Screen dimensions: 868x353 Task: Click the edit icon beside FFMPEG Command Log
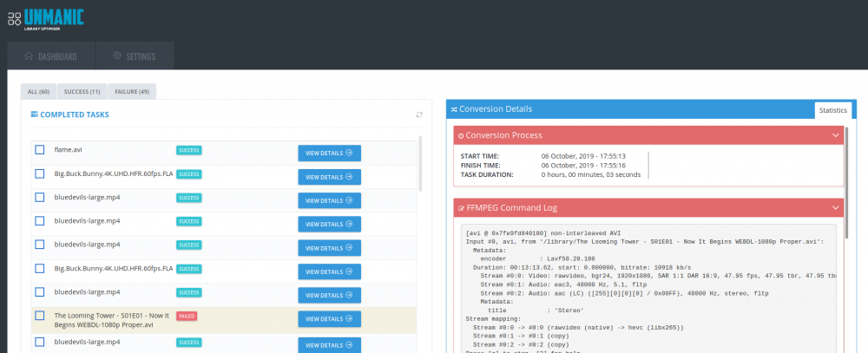point(461,208)
